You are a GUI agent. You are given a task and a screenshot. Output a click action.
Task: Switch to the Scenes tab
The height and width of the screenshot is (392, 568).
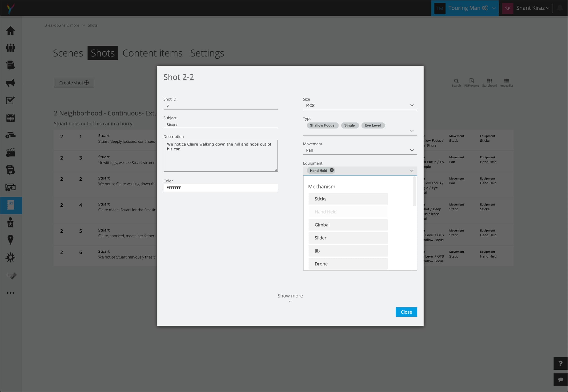[68, 53]
